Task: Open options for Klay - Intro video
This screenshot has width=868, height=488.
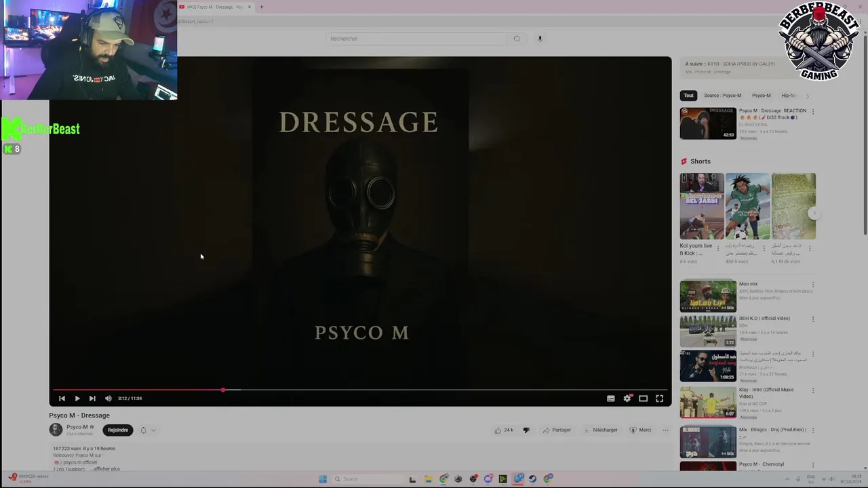Action: [x=813, y=391]
